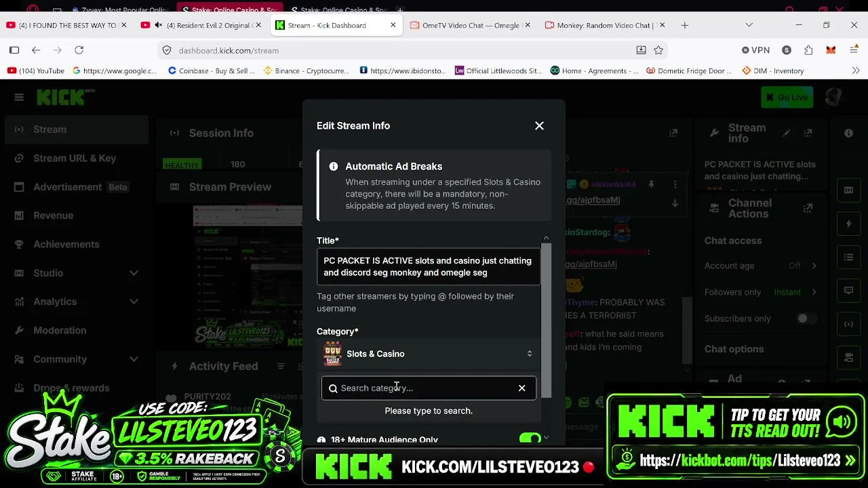Viewport: 868px width, 488px height.
Task: Switch to the Stream - Kick Dashboard tab
Action: pyautogui.click(x=336, y=25)
